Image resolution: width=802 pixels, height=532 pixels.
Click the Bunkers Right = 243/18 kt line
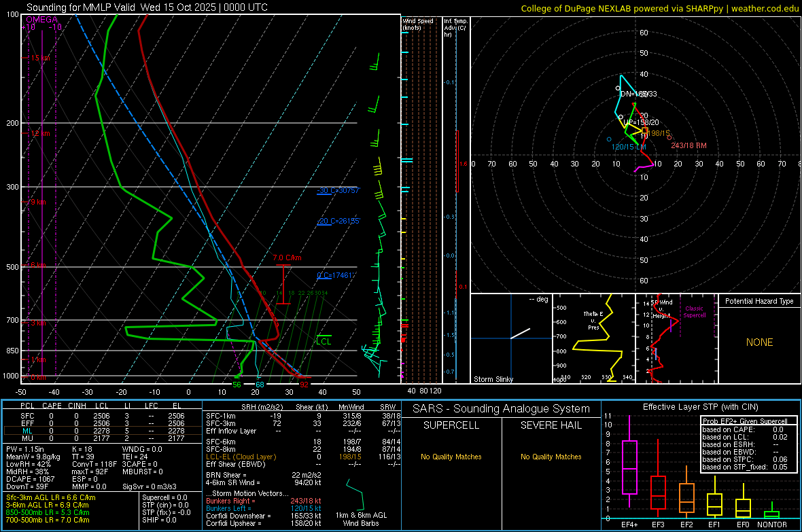point(264,501)
